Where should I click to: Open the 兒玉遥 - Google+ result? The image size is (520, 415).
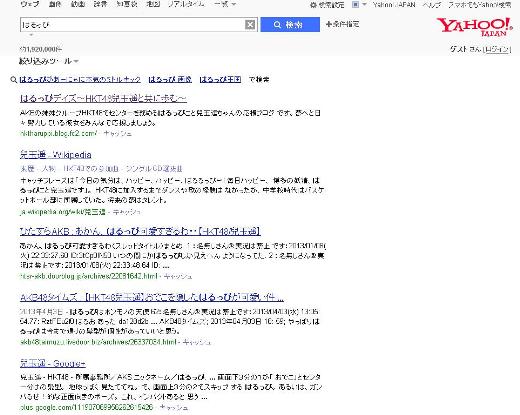(53, 363)
